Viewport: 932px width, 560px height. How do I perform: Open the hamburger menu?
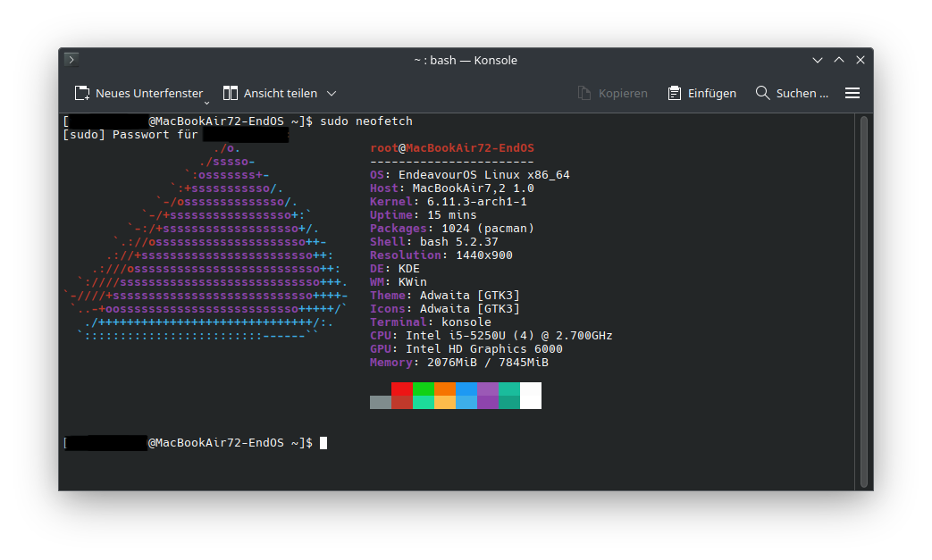tap(852, 93)
